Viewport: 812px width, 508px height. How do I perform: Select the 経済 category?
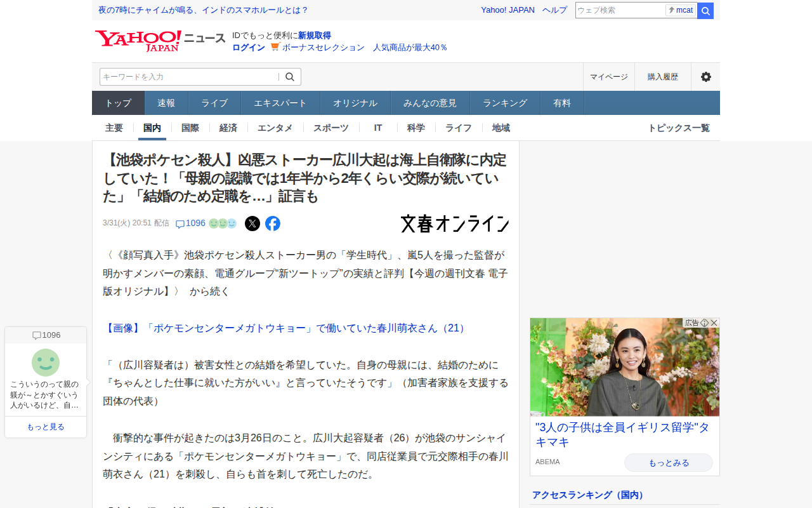click(228, 128)
